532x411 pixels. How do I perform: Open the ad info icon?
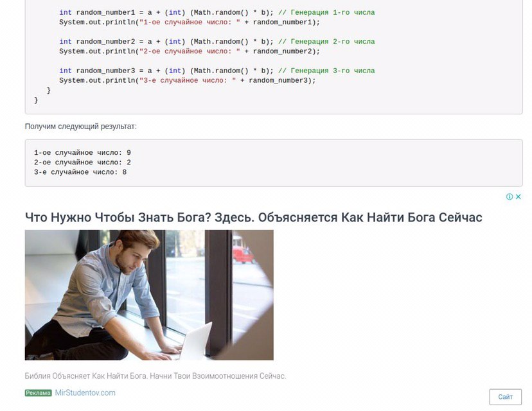point(510,197)
